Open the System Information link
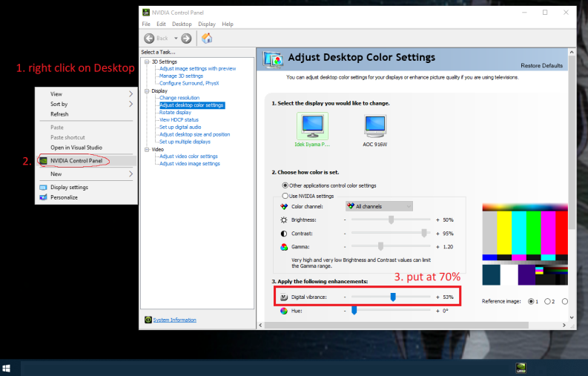The image size is (588, 376). pos(175,320)
